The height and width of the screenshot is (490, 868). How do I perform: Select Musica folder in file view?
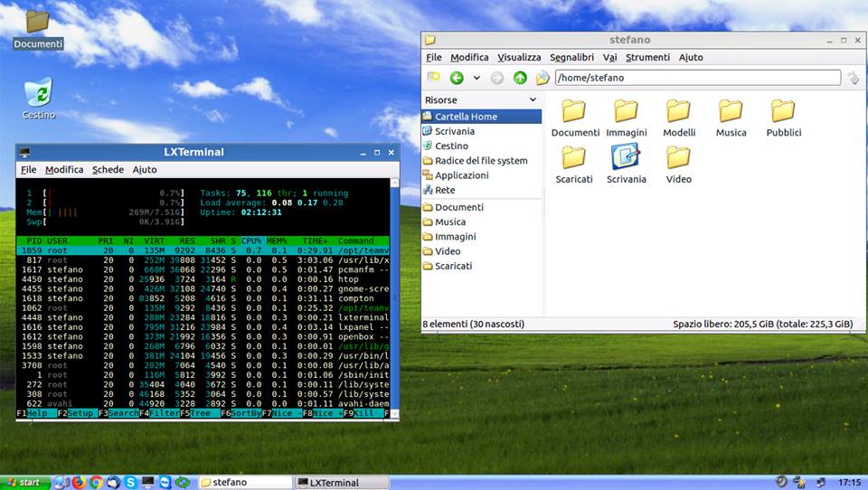coord(731,118)
